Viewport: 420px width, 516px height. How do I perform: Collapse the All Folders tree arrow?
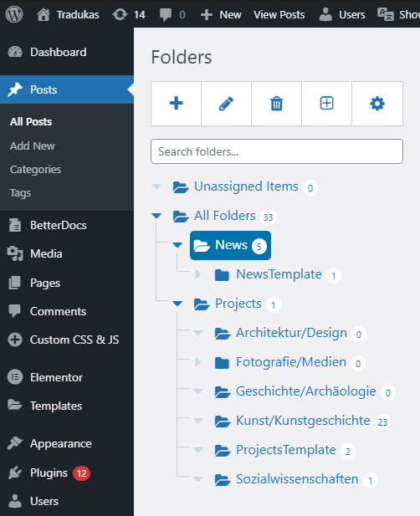pyautogui.click(x=156, y=216)
